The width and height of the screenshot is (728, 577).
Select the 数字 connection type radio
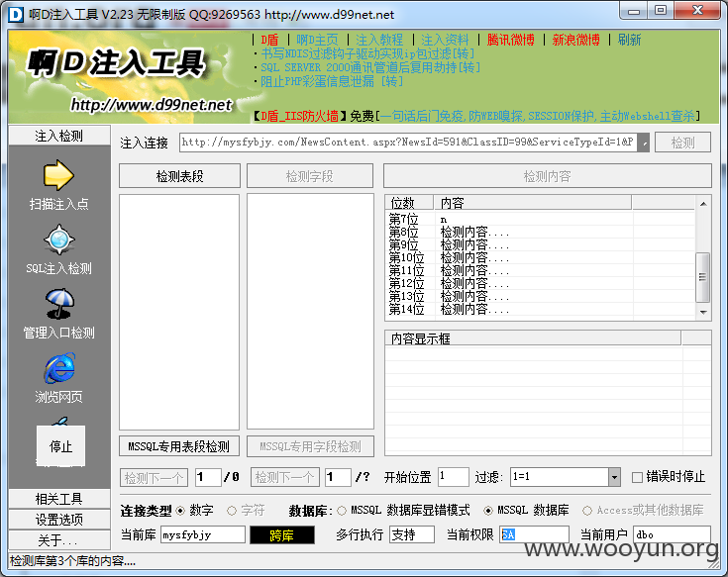(x=180, y=511)
